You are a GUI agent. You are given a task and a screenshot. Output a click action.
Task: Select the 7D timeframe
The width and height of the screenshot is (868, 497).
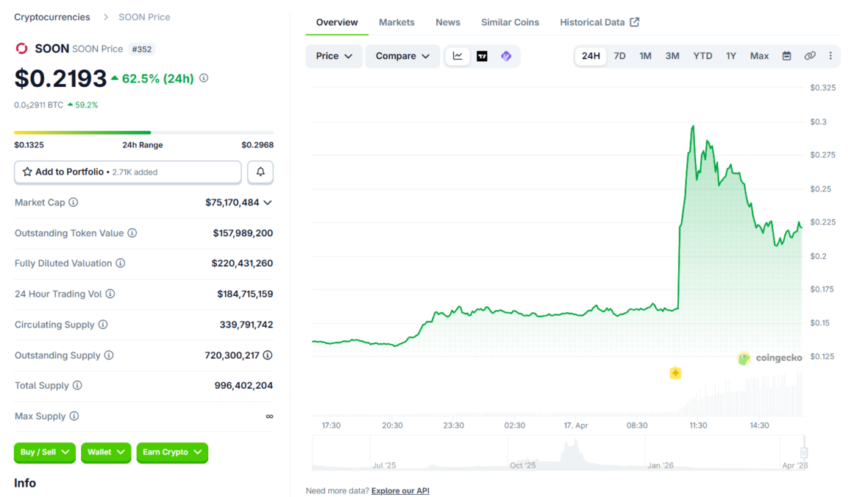pyautogui.click(x=619, y=56)
